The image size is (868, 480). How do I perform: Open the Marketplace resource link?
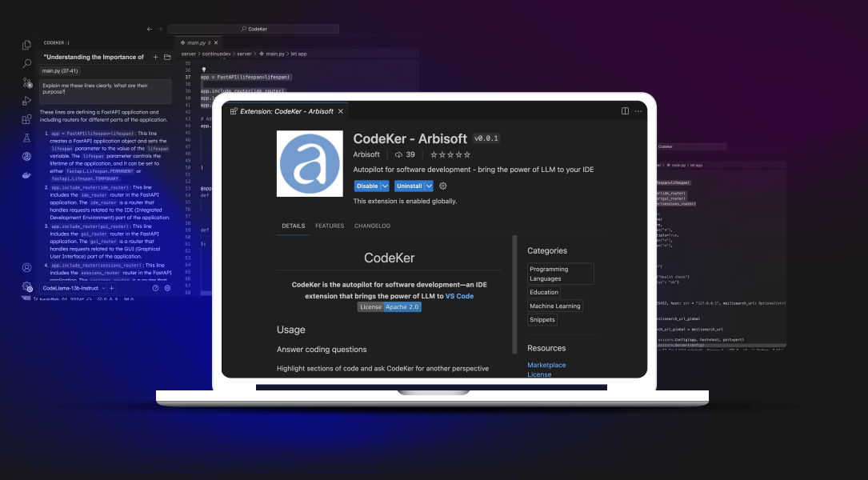pos(546,365)
